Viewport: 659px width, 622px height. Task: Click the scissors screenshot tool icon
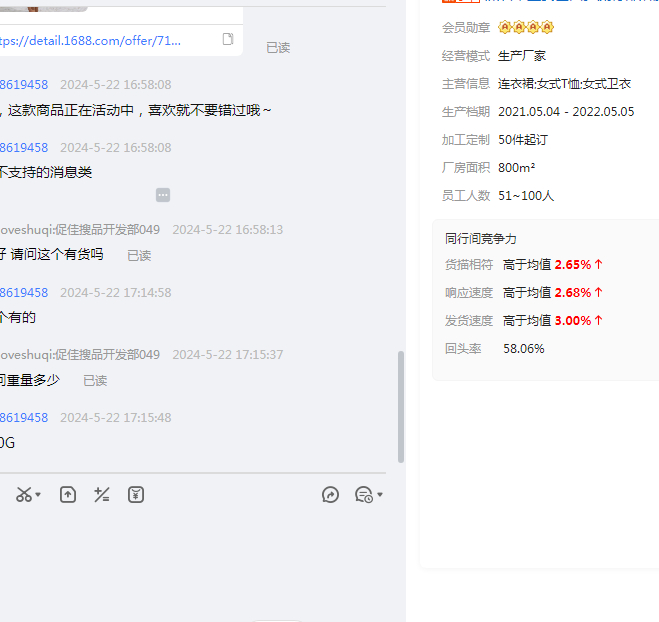pos(23,495)
